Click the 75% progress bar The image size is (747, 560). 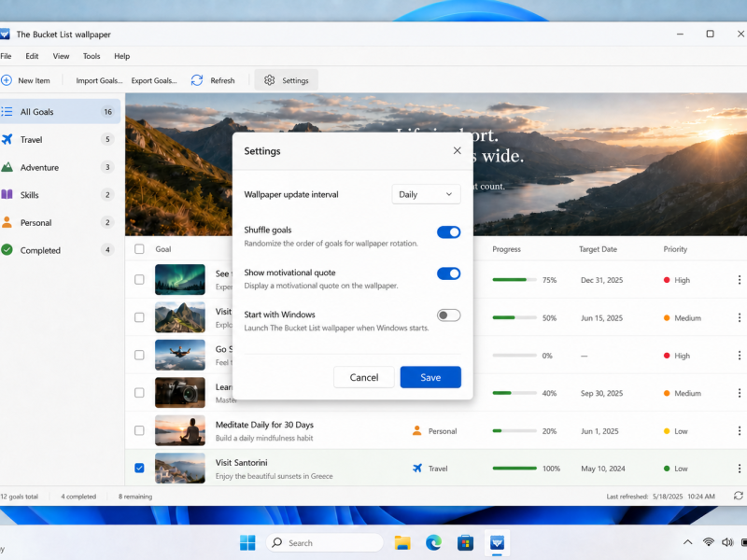514,280
